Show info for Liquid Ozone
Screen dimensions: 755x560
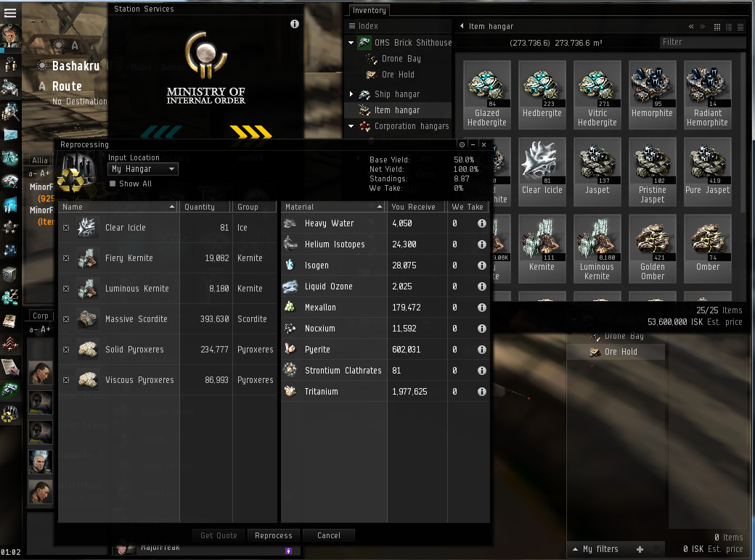481,287
